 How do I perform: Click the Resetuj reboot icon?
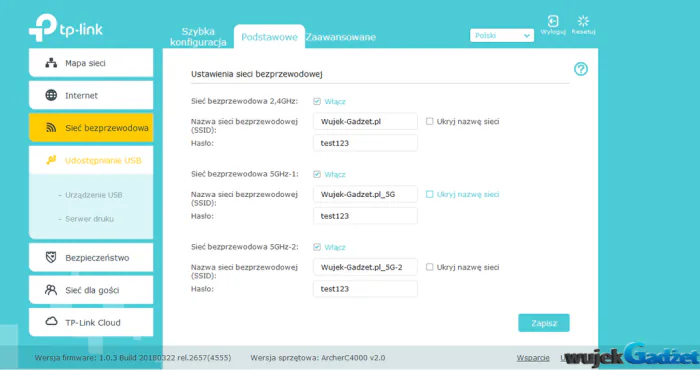[583, 21]
